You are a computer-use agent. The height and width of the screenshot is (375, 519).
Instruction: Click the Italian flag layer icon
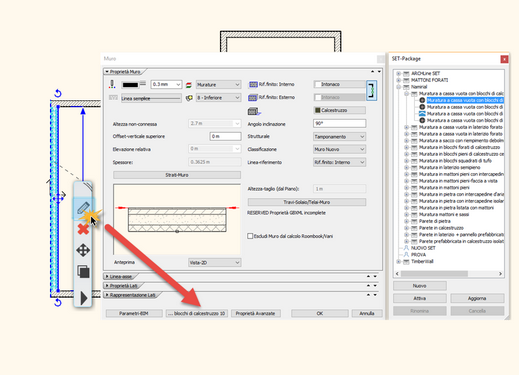pyautogui.click(x=189, y=85)
